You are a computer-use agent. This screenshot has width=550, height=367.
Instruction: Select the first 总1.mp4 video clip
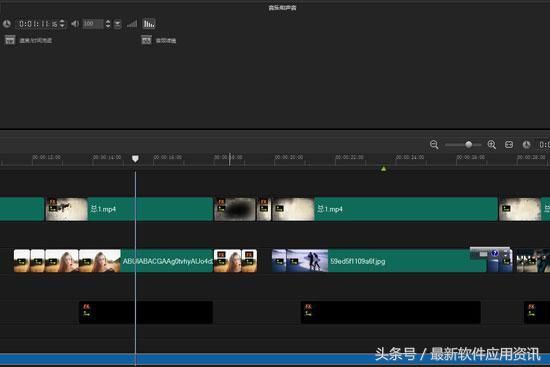point(129,209)
